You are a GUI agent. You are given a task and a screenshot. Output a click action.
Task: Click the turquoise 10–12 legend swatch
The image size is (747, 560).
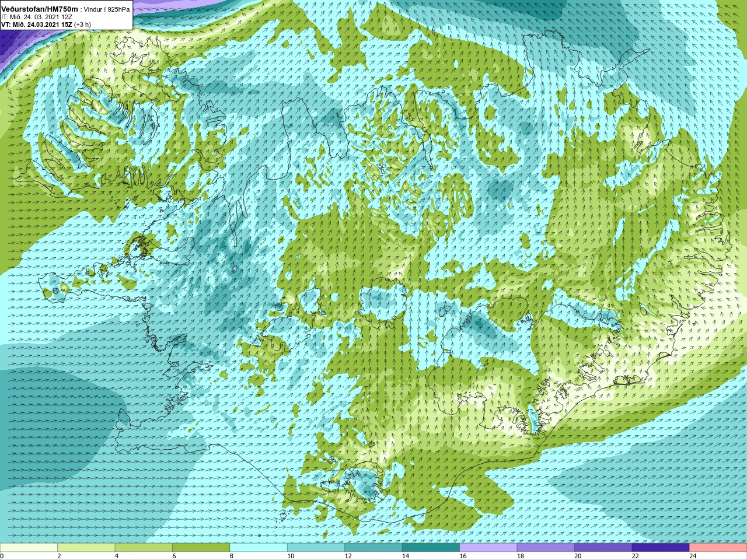[316, 548]
